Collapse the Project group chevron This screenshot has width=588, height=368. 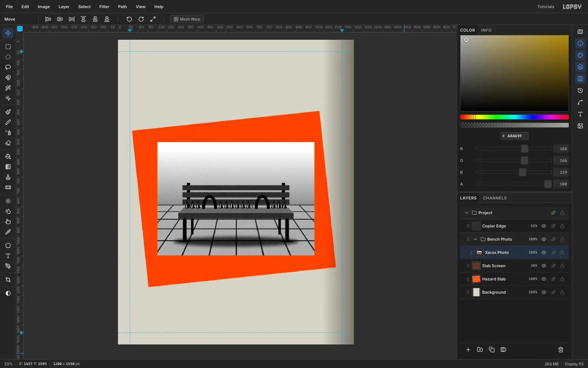(467, 213)
